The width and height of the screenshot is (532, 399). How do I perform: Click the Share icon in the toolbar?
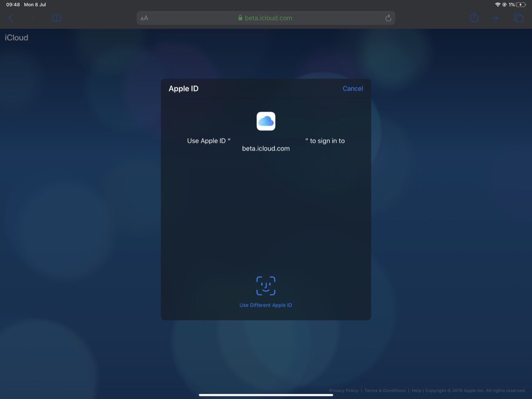(474, 18)
